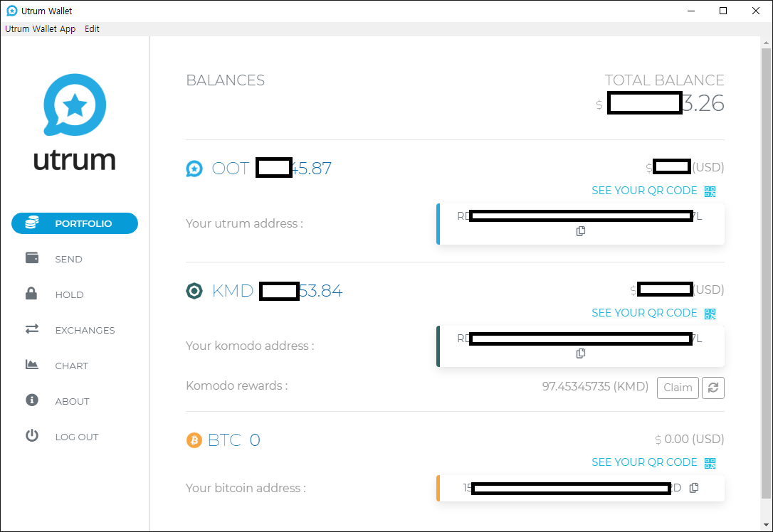This screenshot has width=773, height=532.
Task: Click the Utrum title bar app icon
Action: click(12, 11)
